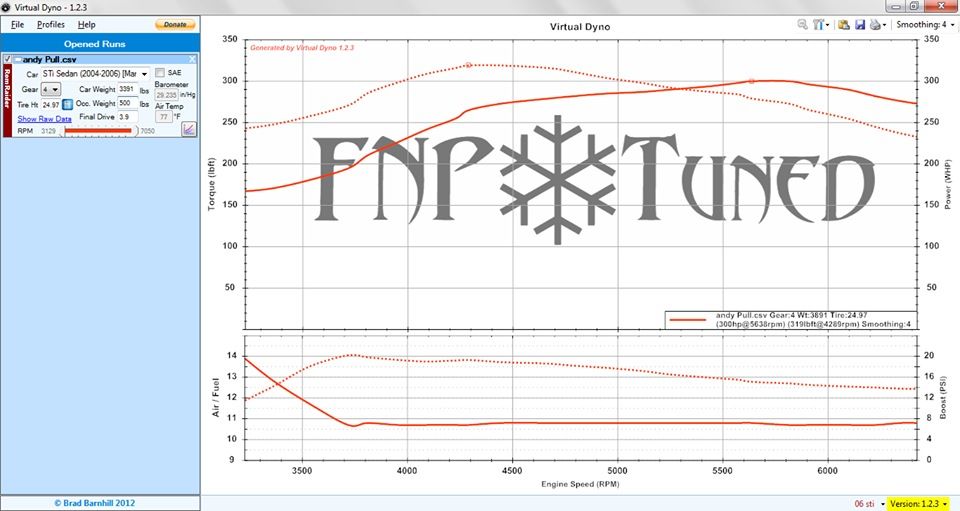Reset chart zoom with the magnifier icon
This screenshot has width=960, height=511.
[x=802, y=24]
